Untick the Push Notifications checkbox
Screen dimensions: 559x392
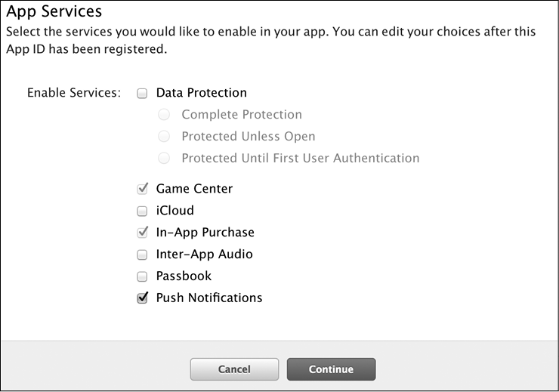click(142, 298)
